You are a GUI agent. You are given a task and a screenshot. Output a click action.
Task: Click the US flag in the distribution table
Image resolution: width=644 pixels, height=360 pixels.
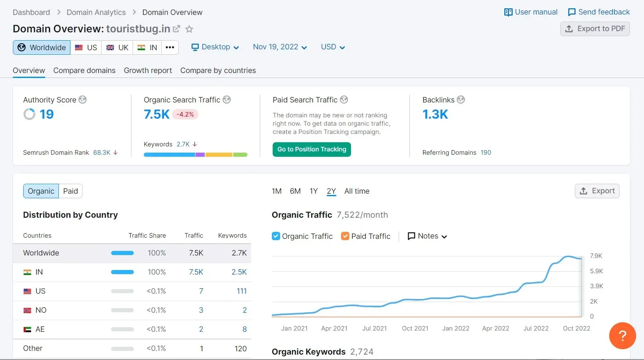tap(27, 291)
